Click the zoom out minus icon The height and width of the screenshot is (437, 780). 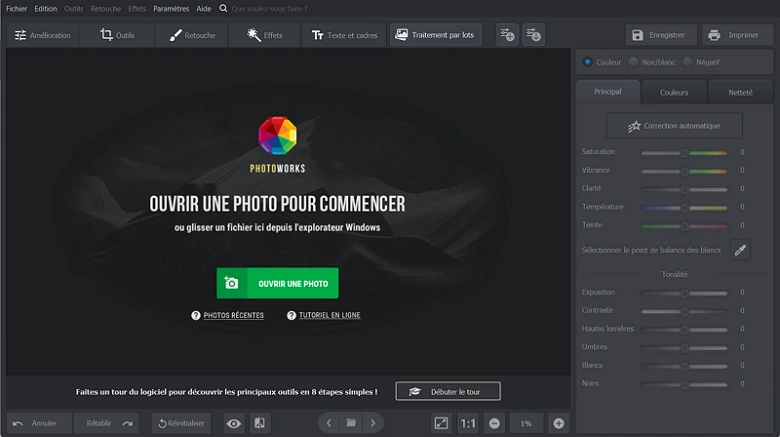click(494, 423)
